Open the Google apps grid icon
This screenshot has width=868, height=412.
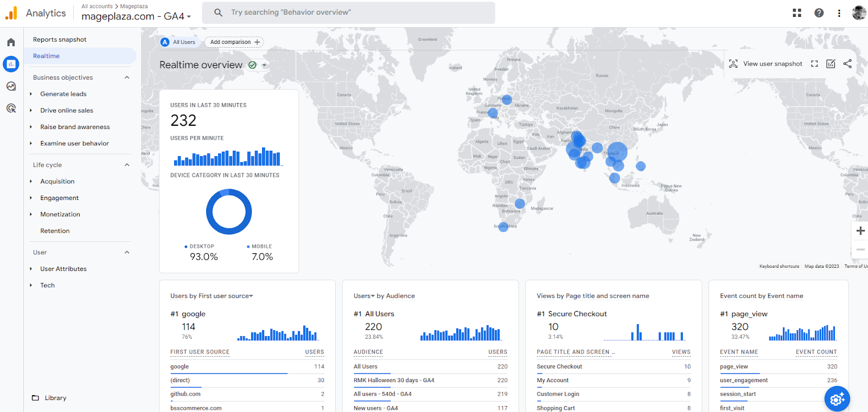797,13
